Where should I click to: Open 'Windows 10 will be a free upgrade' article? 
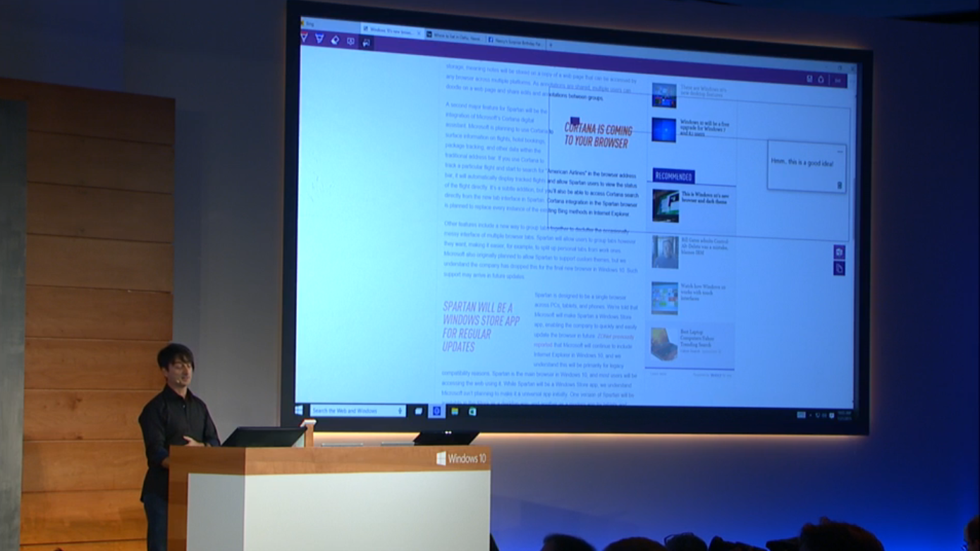point(704,128)
